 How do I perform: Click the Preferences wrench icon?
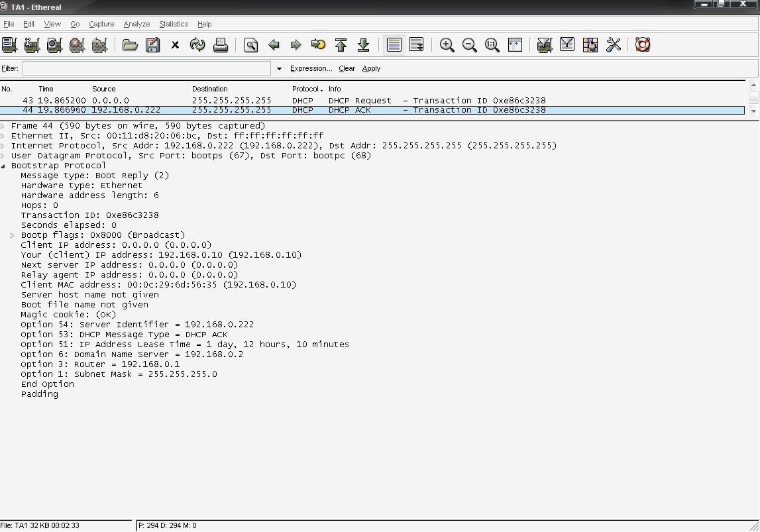[x=613, y=45]
